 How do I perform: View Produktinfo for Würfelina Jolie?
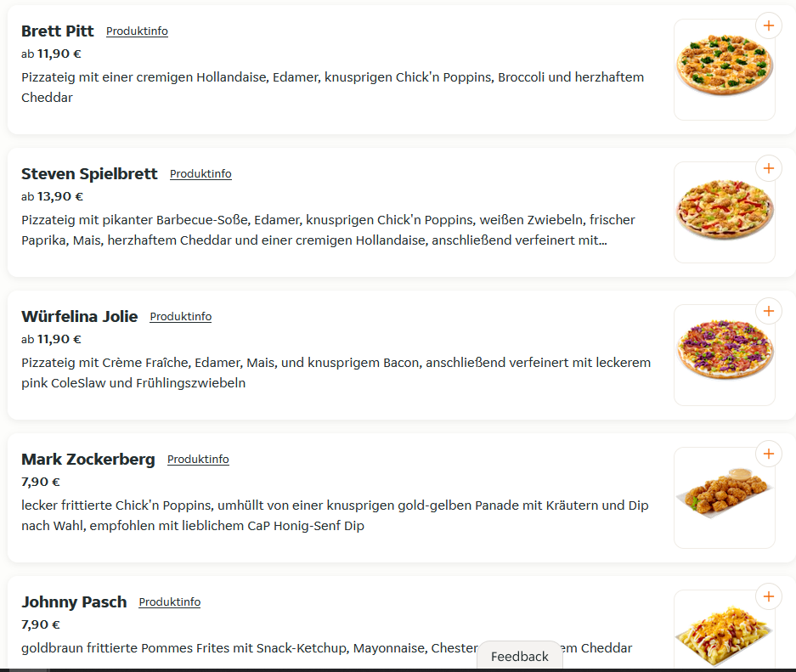coord(181,316)
